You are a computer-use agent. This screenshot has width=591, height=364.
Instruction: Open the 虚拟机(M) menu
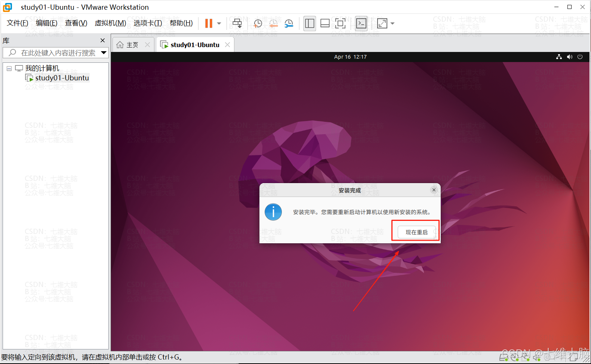(x=111, y=23)
